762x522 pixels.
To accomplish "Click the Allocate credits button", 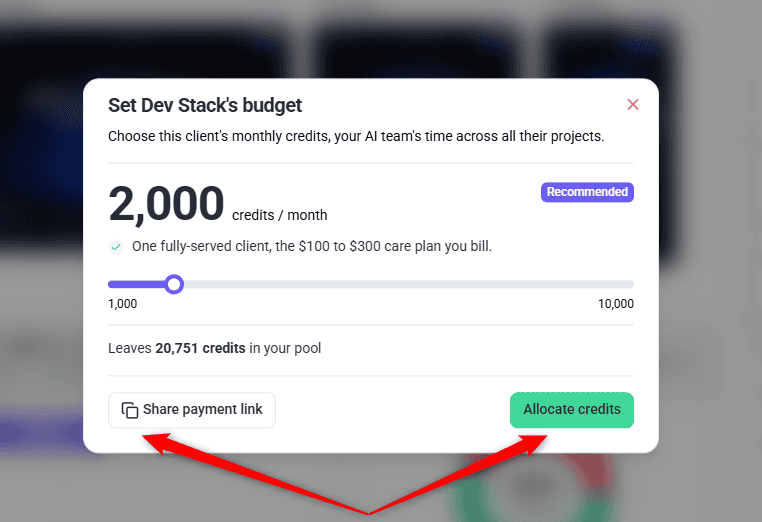I will coord(572,410).
